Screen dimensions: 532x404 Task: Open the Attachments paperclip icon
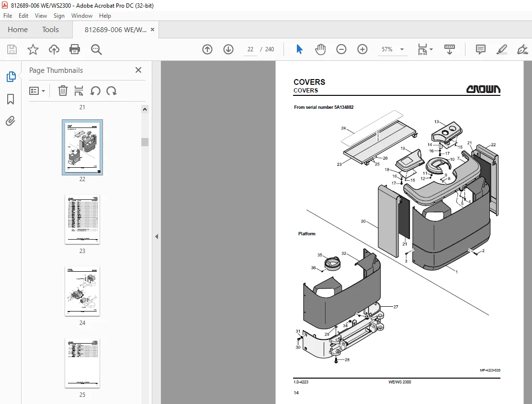coord(11,121)
